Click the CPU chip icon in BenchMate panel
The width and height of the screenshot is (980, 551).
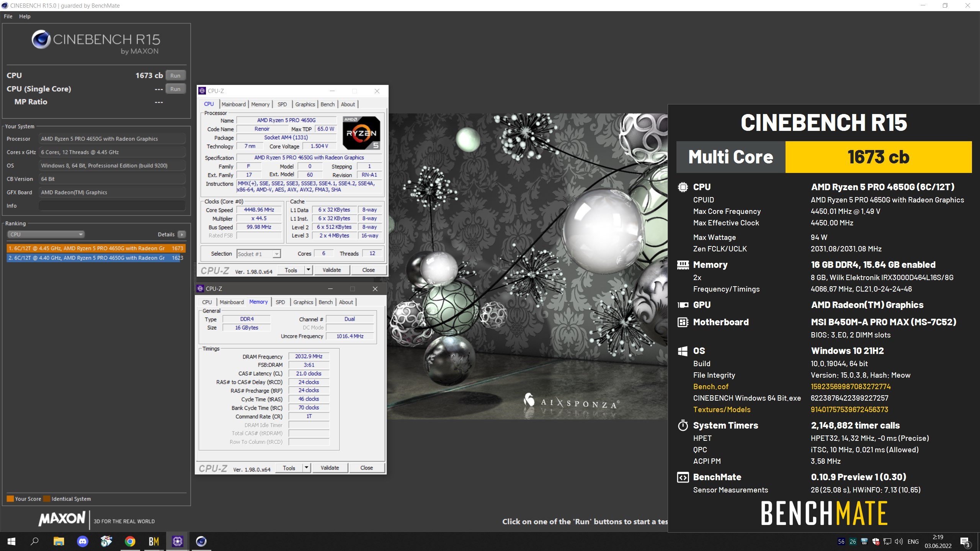click(683, 187)
